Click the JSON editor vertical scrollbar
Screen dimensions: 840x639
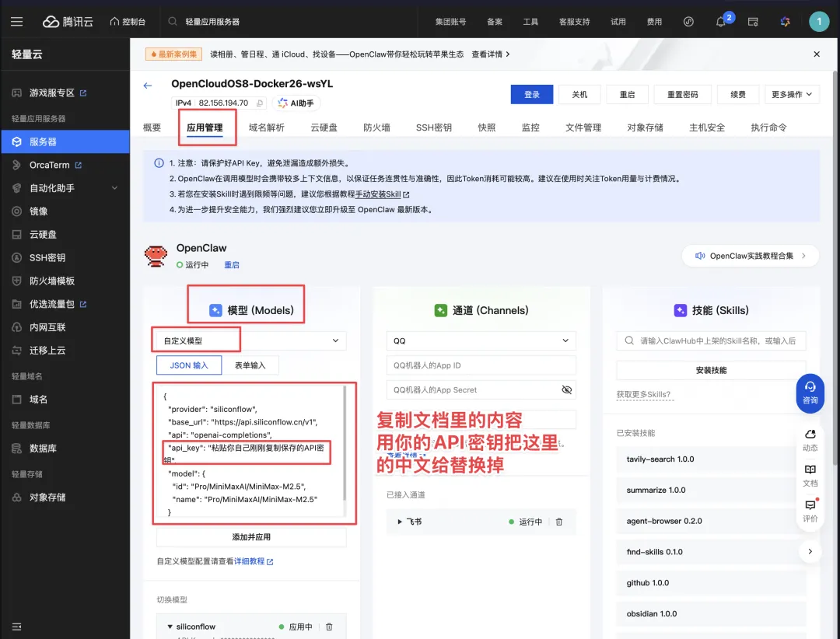pos(345,444)
